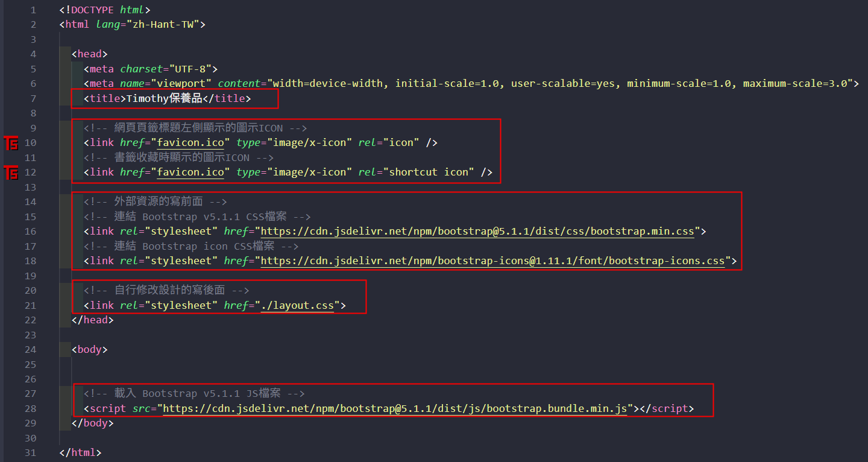Open favicon.ico link in shortcut icon line
868x462 pixels.
point(190,172)
